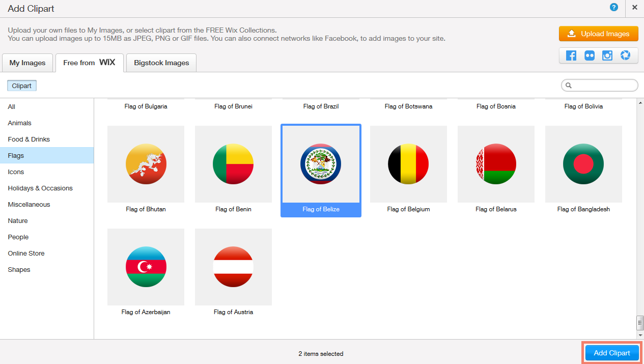Select the Flag of Azerbaijan clipart
Image resolution: width=644 pixels, height=364 pixels.
click(146, 267)
